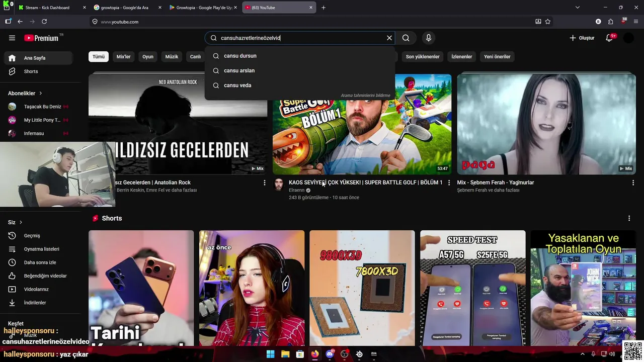Image resolution: width=644 pixels, height=362 pixels.
Task: Open the 9800X3D vs 7800X3D Short
Action: [362, 288]
